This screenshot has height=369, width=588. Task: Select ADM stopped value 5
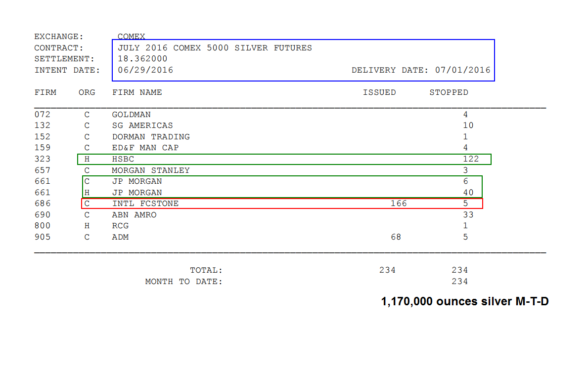(465, 237)
